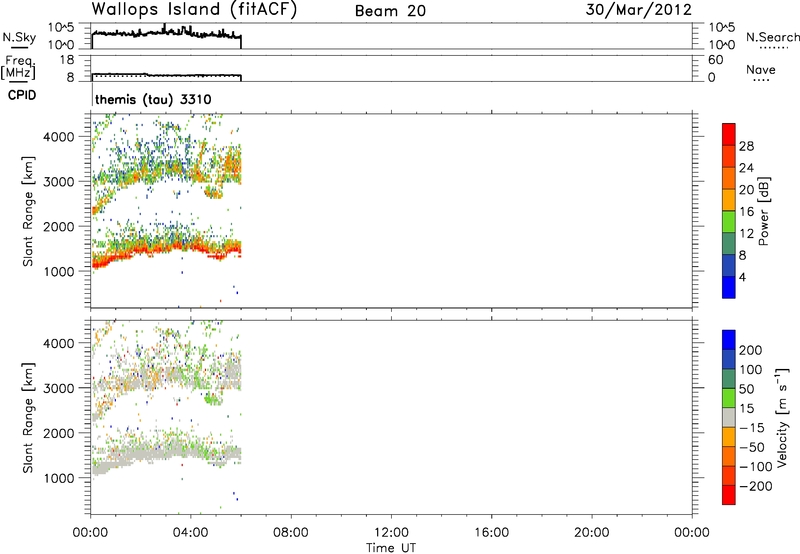The height and width of the screenshot is (554, 800).
Task: Click the velocity panel 'Slant Range [km]' label
Action: (28, 418)
